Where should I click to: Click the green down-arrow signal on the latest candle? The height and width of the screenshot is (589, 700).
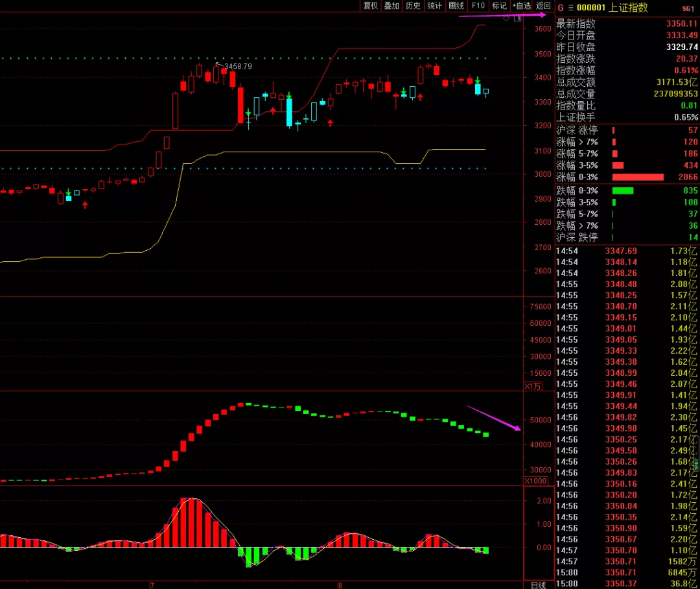(x=478, y=80)
